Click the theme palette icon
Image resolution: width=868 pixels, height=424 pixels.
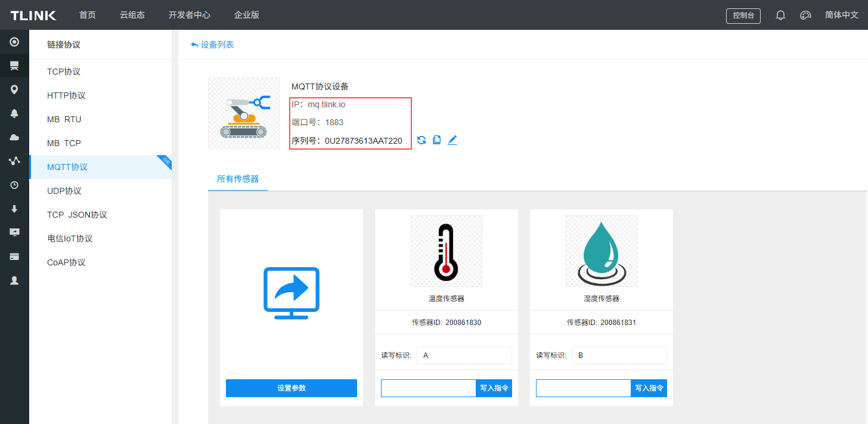(x=805, y=16)
